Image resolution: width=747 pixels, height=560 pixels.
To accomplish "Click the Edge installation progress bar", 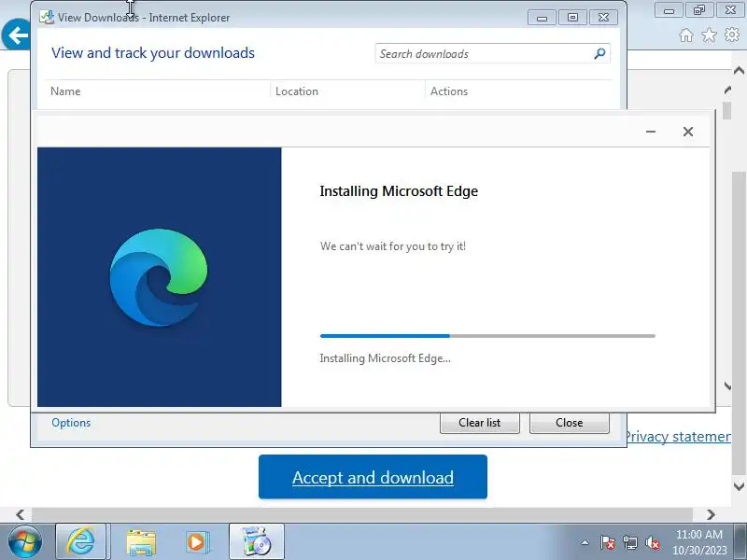I will tap(487, 336).
